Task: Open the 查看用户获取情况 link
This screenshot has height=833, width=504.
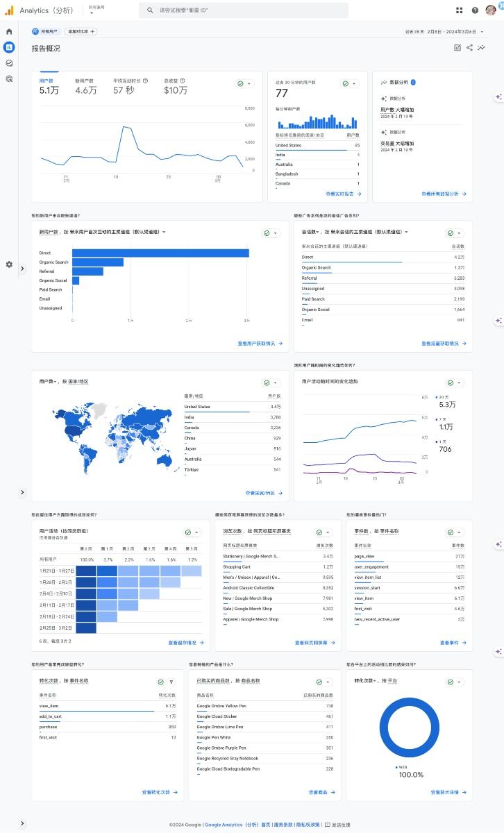Action: [259, 343]
